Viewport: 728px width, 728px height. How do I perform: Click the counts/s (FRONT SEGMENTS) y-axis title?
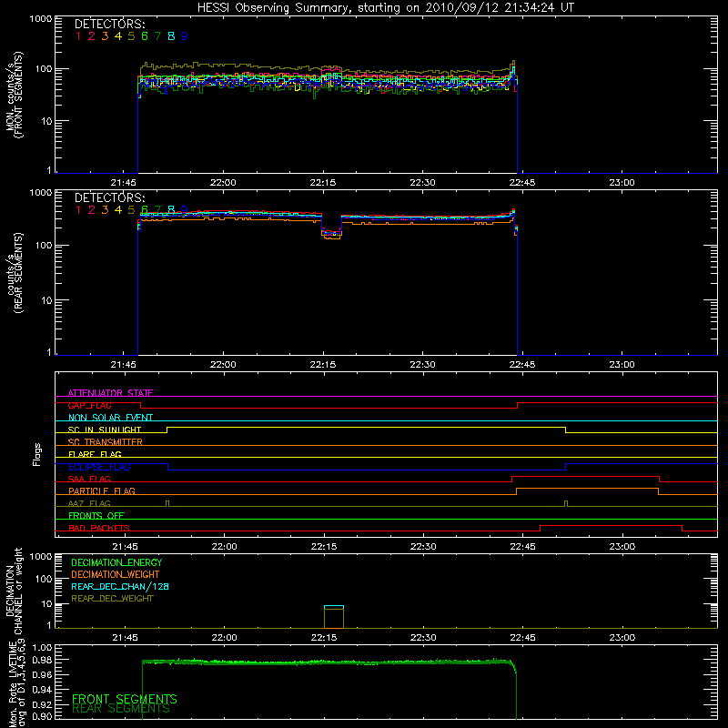(14, 96)
